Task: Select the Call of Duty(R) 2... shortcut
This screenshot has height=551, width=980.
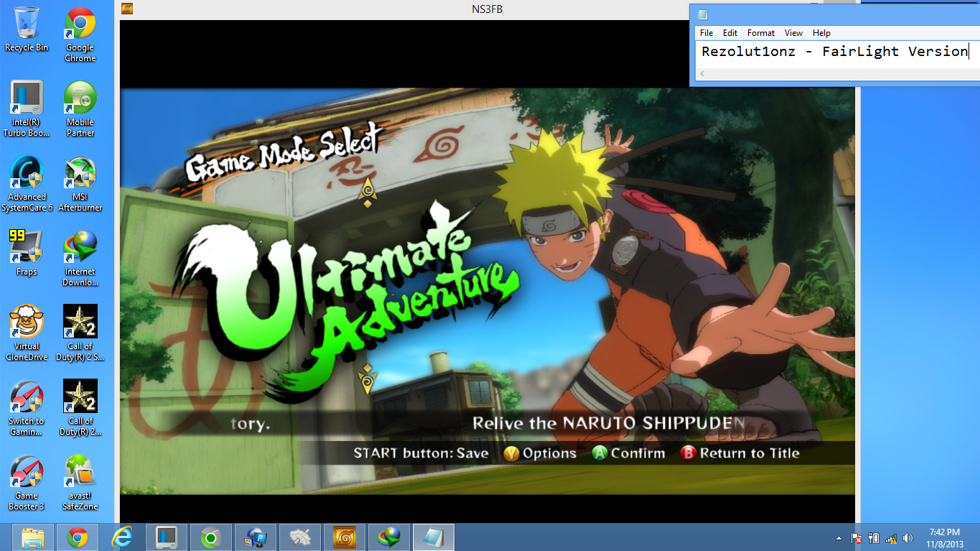Action: [x=80, y=407]
